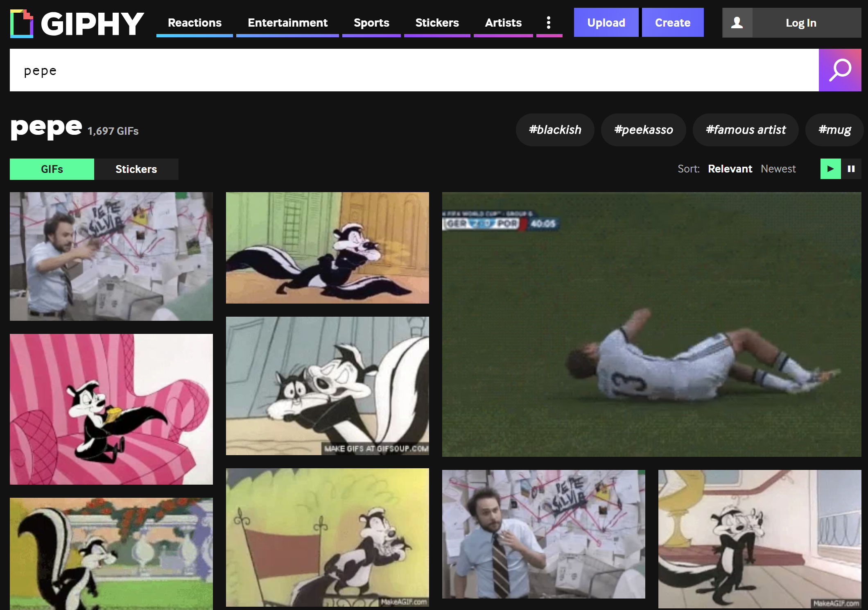Switch to the Stickers results tab
This screenshot has height=610, width=868.
pos(136,169)
